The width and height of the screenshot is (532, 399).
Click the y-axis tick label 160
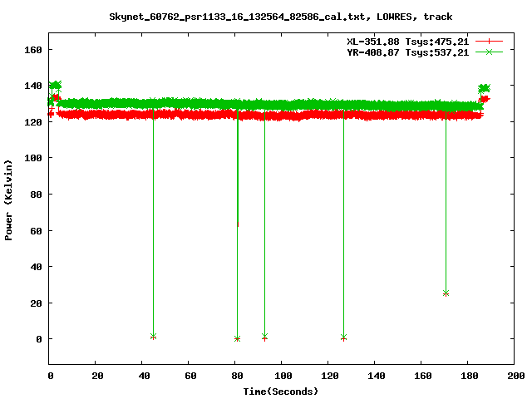[33, 50]
